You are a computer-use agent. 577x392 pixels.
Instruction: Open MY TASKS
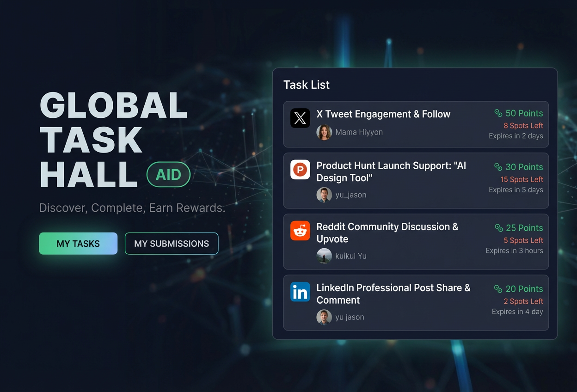tap(78, 244)
